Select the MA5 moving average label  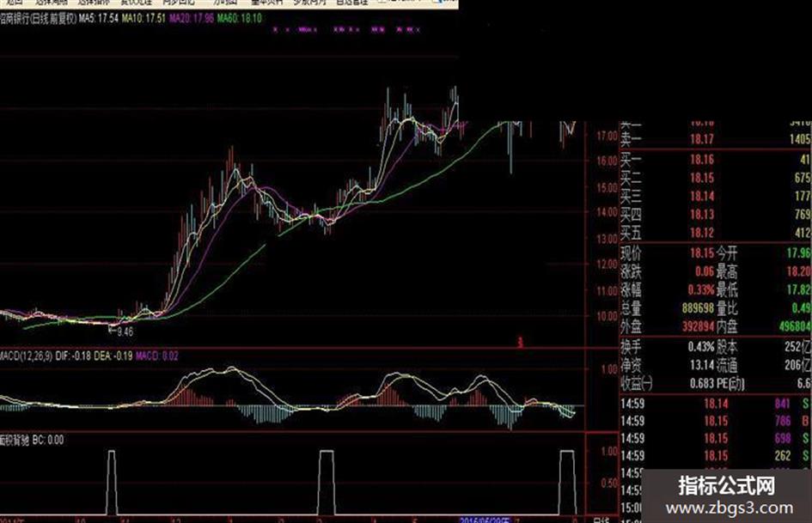99,19
